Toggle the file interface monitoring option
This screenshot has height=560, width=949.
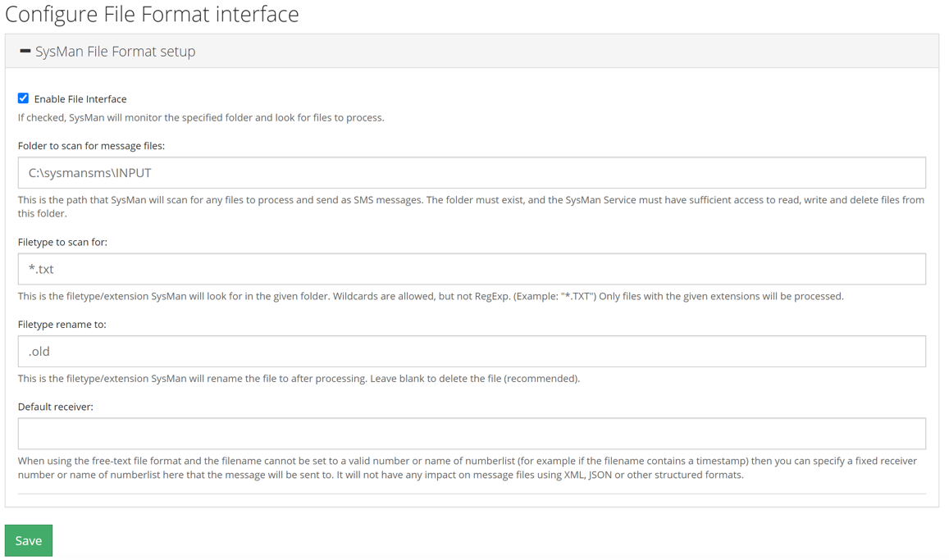pyautogui.click(x=24, y=98)
